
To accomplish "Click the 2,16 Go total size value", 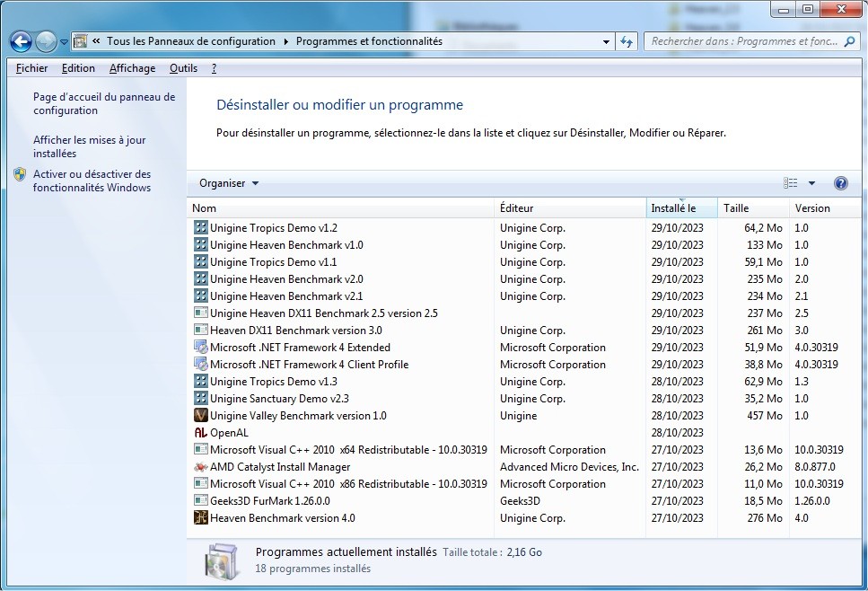I will pos(524,552).
